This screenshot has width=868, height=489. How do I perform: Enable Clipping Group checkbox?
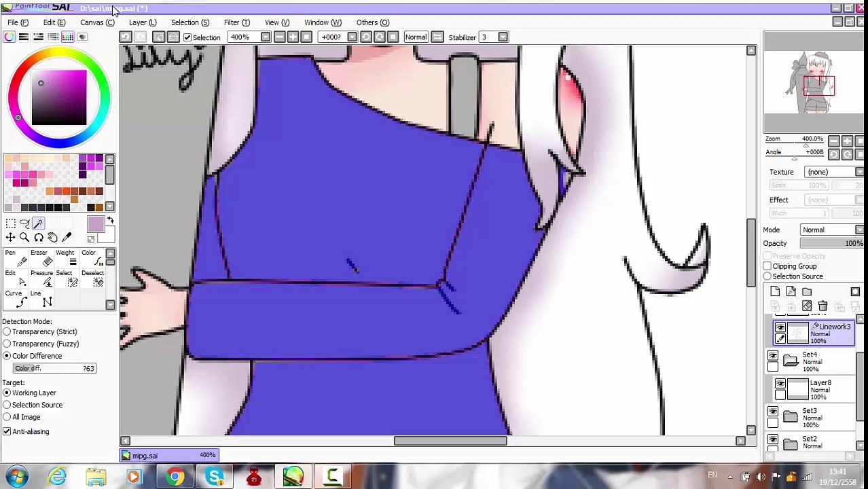pos(767,266)
